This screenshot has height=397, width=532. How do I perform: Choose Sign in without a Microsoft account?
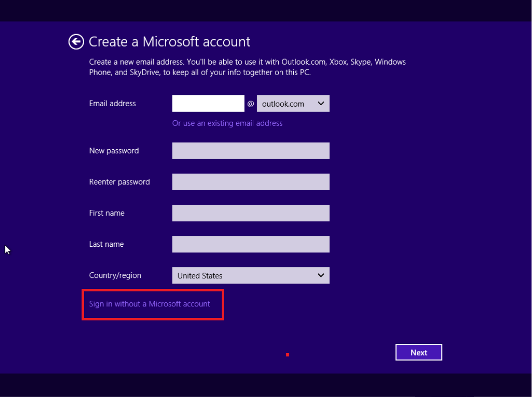pos(149,304)
